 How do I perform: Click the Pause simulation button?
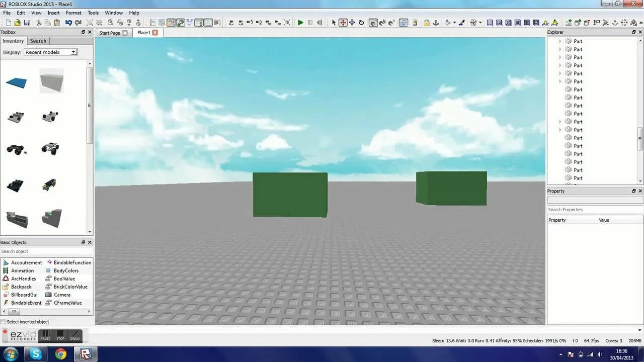(x=310, y=23)
